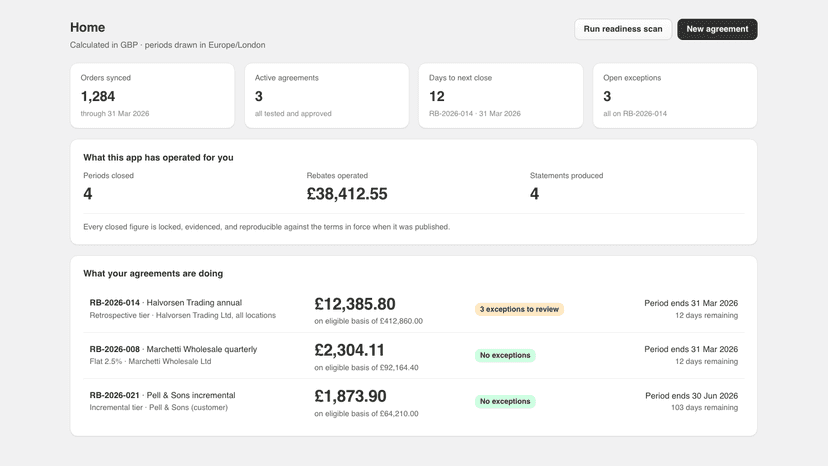Open the Active agreements card

coord(326,96)
